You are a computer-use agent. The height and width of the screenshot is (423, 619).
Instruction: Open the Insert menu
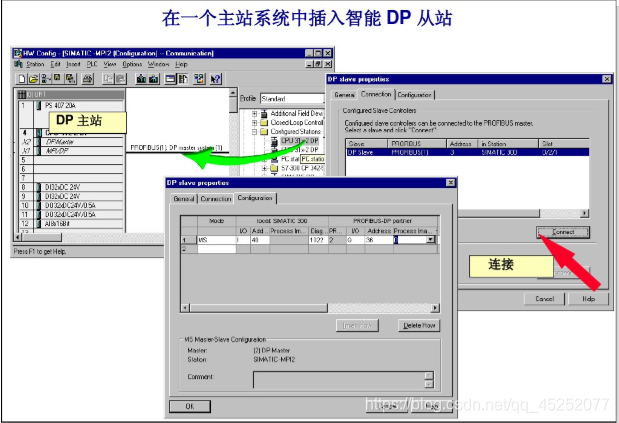click(x=73, y=64)
